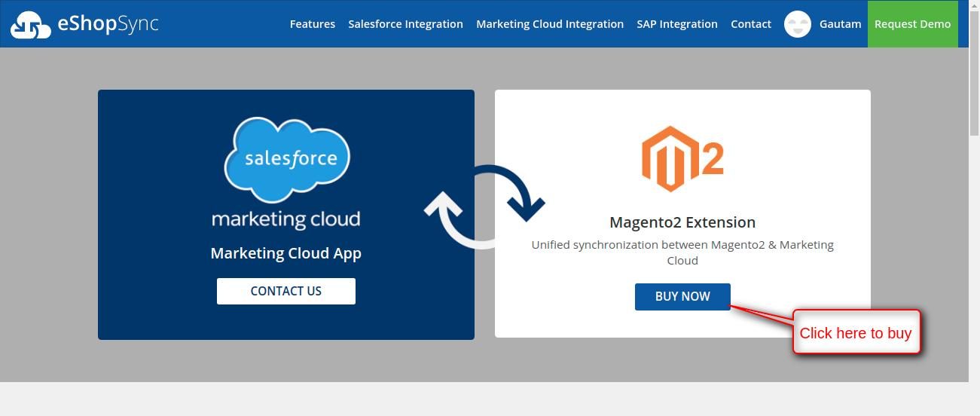This screenshot has height=416, width=980.
Task: Open the Gautam account menu
Action: (840, 24)
